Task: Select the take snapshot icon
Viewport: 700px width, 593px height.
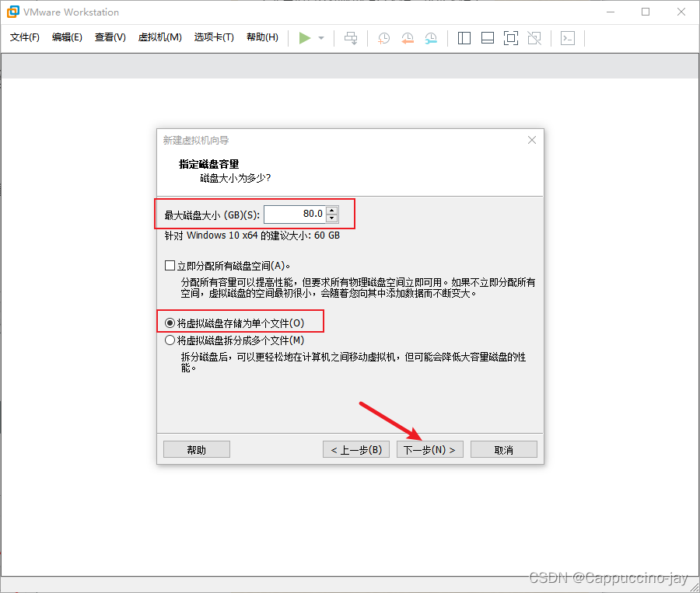Action: click(383, 37)
